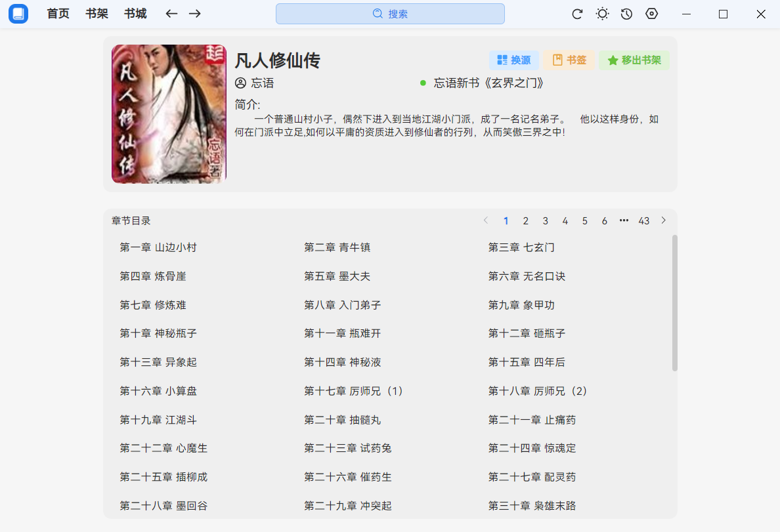Expand more pages with ellipsis
The width and height of the screenshot is (780, 532).
[624, 220]
